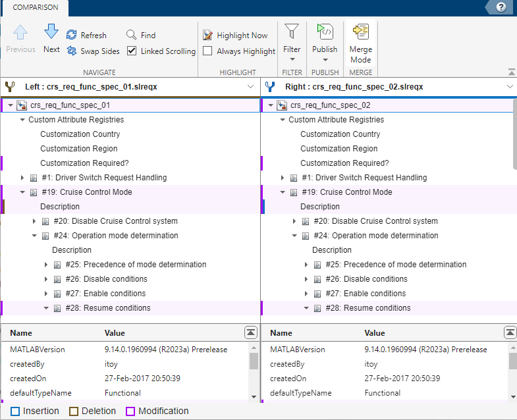Select Customization Country in left tree
The width and height of the screenshot is (517, 420).
point(80,134)
